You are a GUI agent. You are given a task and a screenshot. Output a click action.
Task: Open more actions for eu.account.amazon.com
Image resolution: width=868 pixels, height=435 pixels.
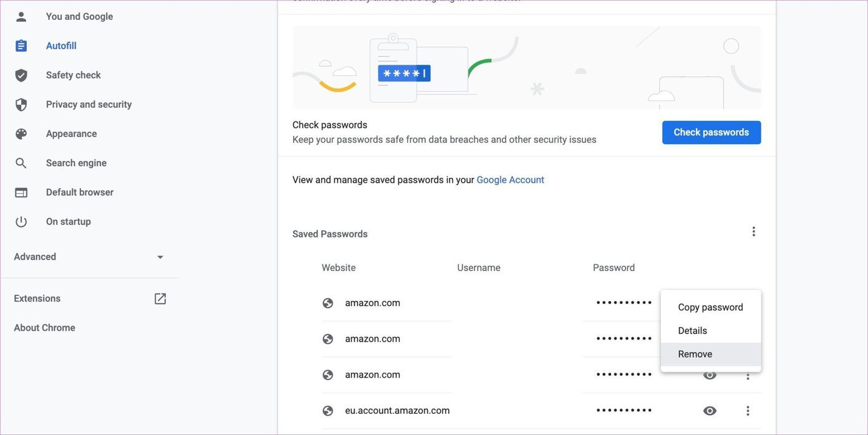(748, 411)
